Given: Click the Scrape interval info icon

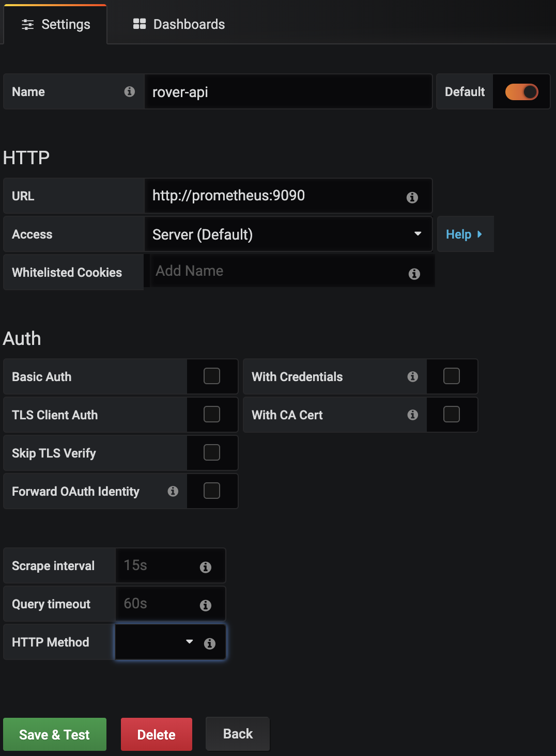Looking at the screenshot, I should (x=206, y=566).
